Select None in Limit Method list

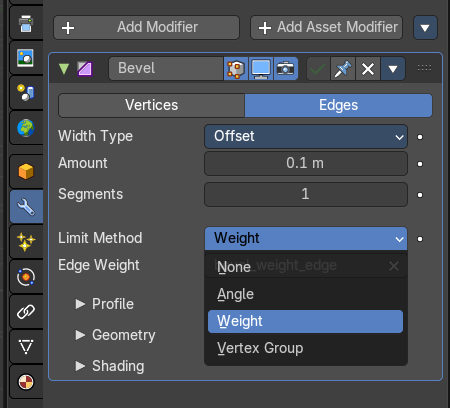[305, 267]
